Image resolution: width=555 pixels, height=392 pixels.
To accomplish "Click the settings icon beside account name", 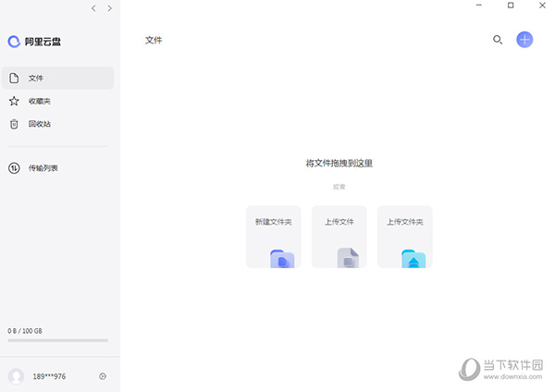I will coord(103,376).
